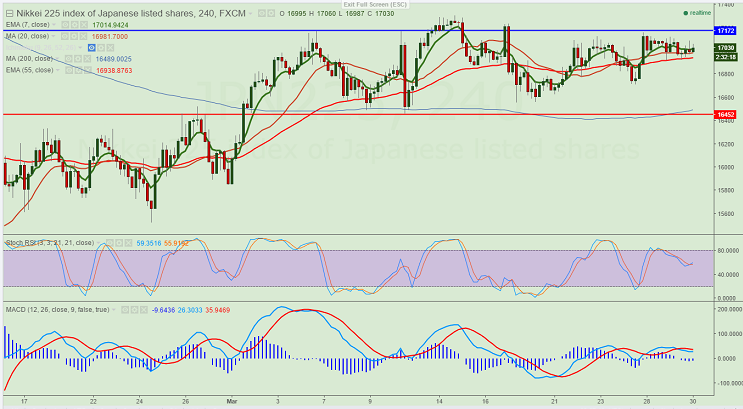Open settings for Stoch RSI indicator

pyautogui.click(x=119, y=242)
